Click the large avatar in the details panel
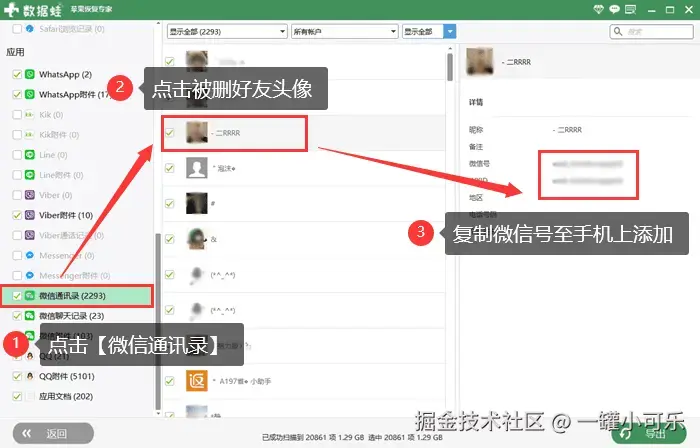The image size is (700, 448). (479, 62)
